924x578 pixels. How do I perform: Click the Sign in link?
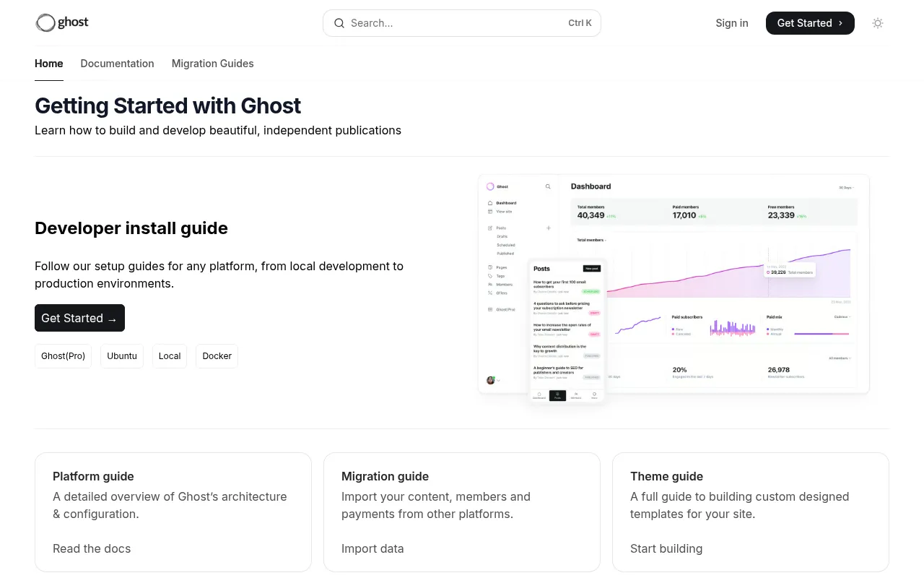click(732, 23)
